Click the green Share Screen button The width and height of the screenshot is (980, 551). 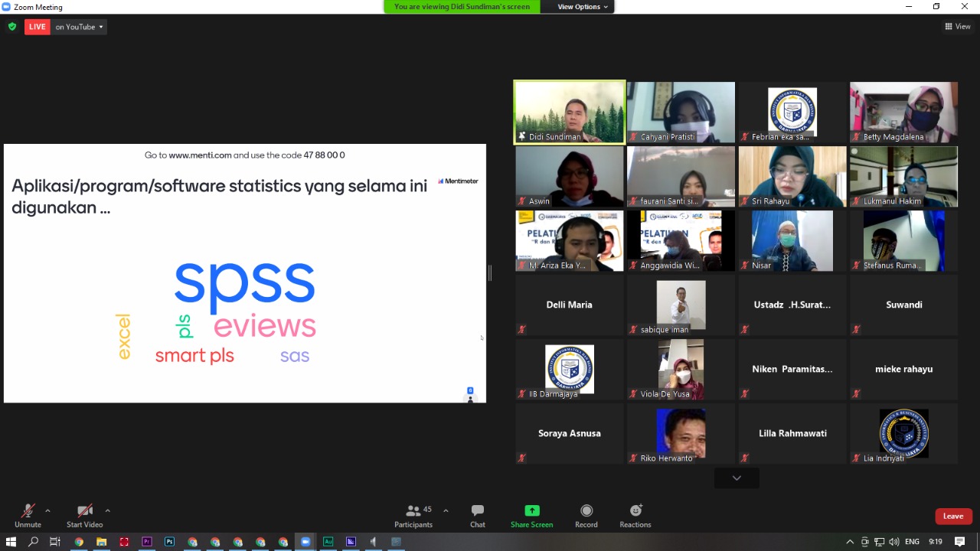point(531,516)
